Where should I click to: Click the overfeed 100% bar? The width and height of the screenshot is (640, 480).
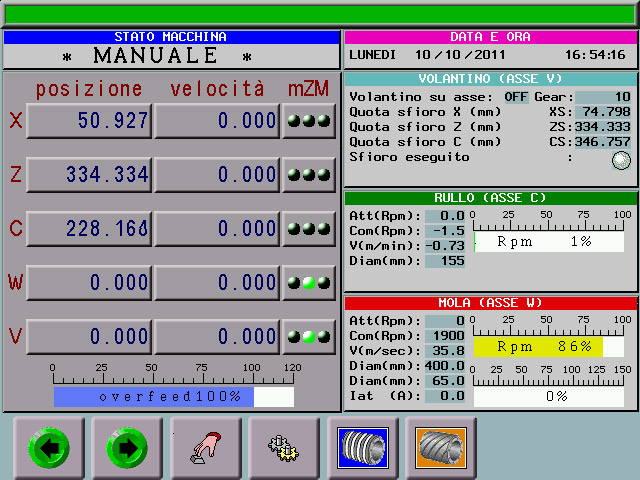tap(174, 397)
